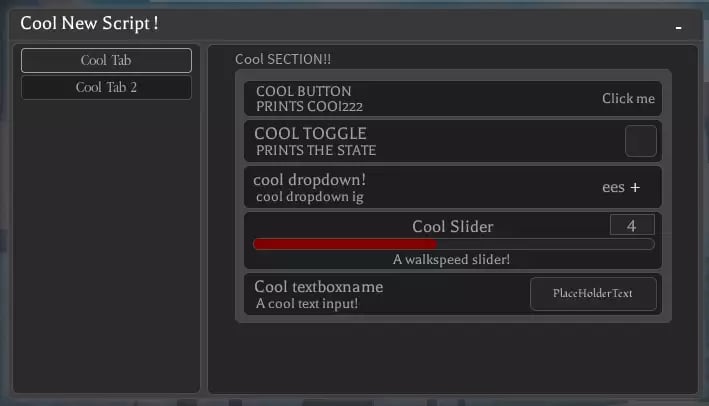This screenshot has height=406, width=709.
Task: Open Cool Tab 2
Action: pos(106,88)
